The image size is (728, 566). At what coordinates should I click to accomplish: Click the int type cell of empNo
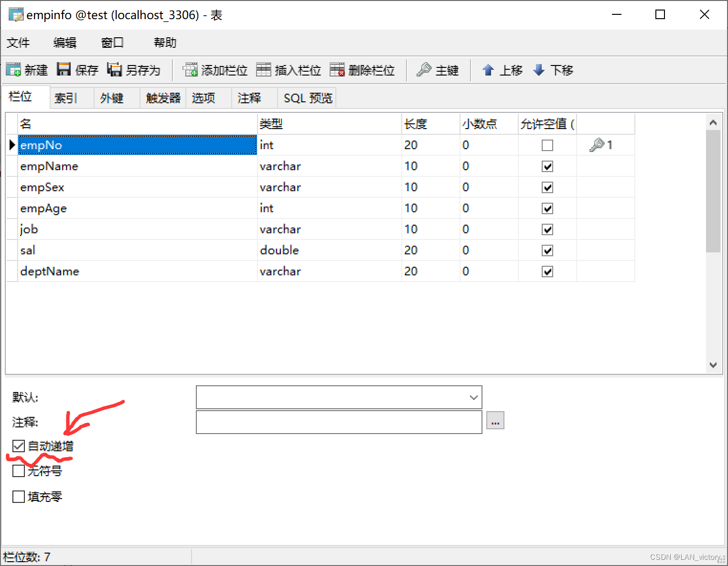pyautogui.click(x=330, y=145)
